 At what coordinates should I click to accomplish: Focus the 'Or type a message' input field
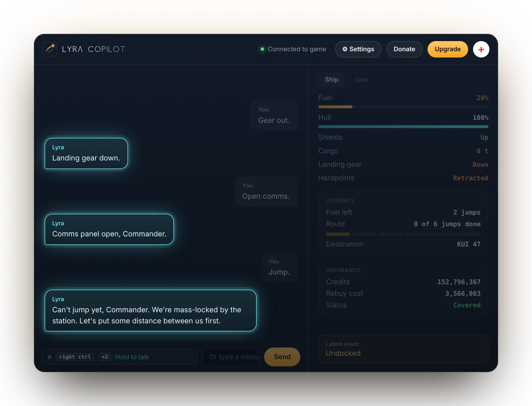(x=231, y=357)
